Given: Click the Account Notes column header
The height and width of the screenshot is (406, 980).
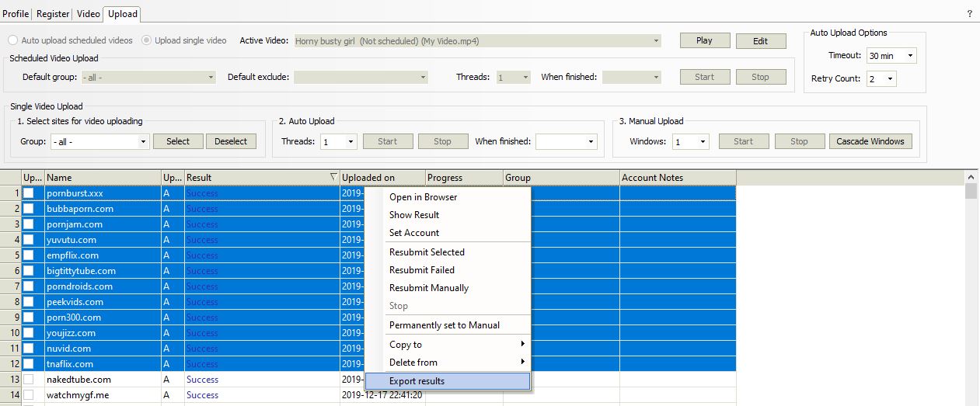Looking at the screenshot, I should [x=678, y=178].
